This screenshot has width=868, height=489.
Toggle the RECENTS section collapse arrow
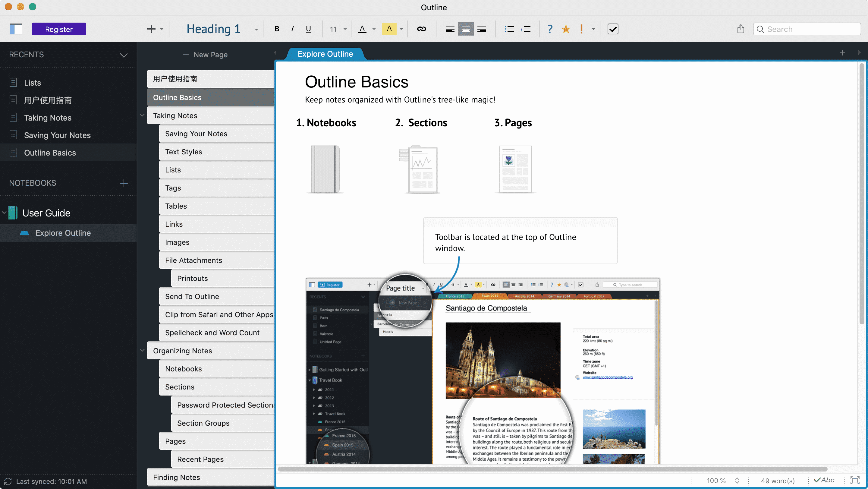pos(123,54)
